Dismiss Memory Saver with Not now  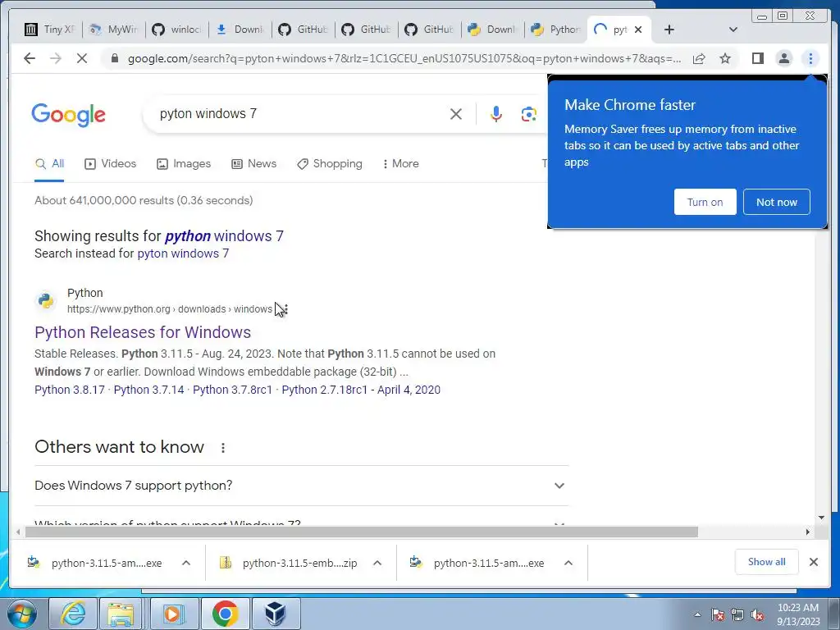click(776, 202)
